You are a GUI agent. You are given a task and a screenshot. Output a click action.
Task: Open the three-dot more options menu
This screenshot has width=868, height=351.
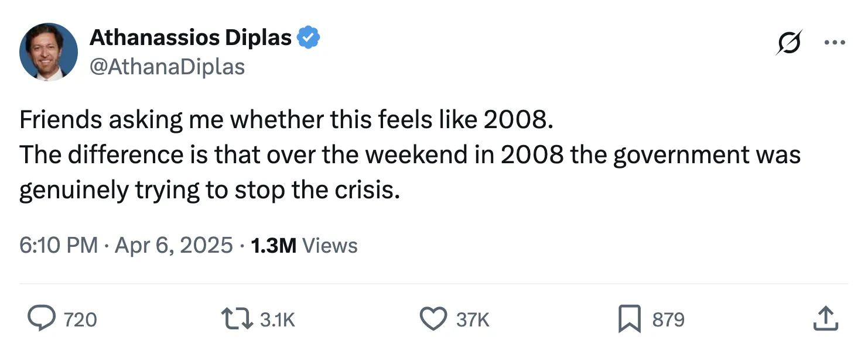coord(835,43)
